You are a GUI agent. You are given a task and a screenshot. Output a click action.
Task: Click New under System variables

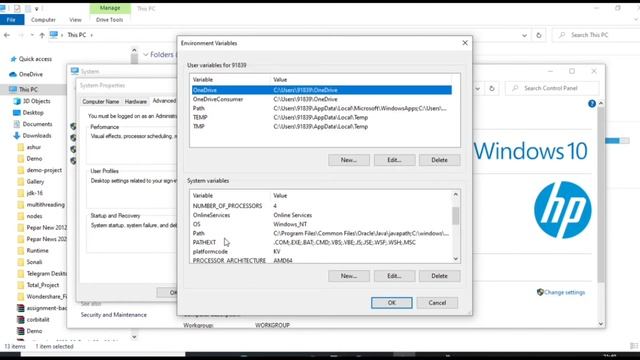tap(349, 276)
